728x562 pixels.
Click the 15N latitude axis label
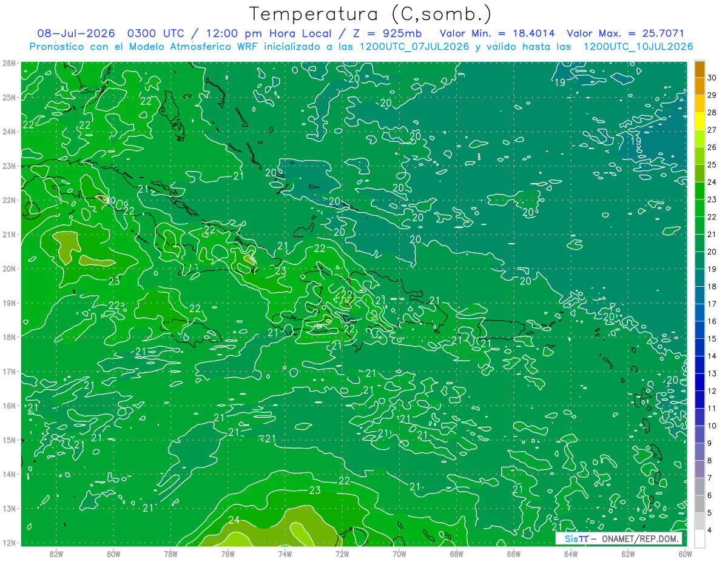point(8,440)
